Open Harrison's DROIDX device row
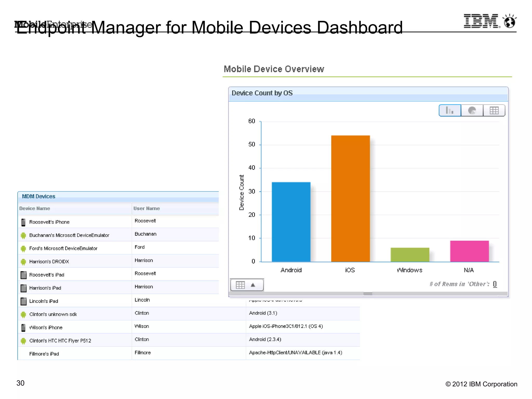 (x=118, y=261)
